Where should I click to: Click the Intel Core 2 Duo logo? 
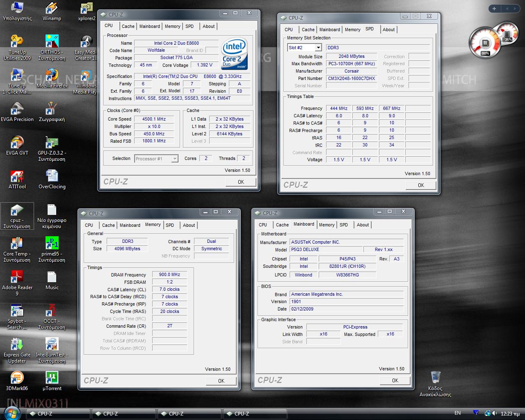pyautogui.click(x=235, y=53)
